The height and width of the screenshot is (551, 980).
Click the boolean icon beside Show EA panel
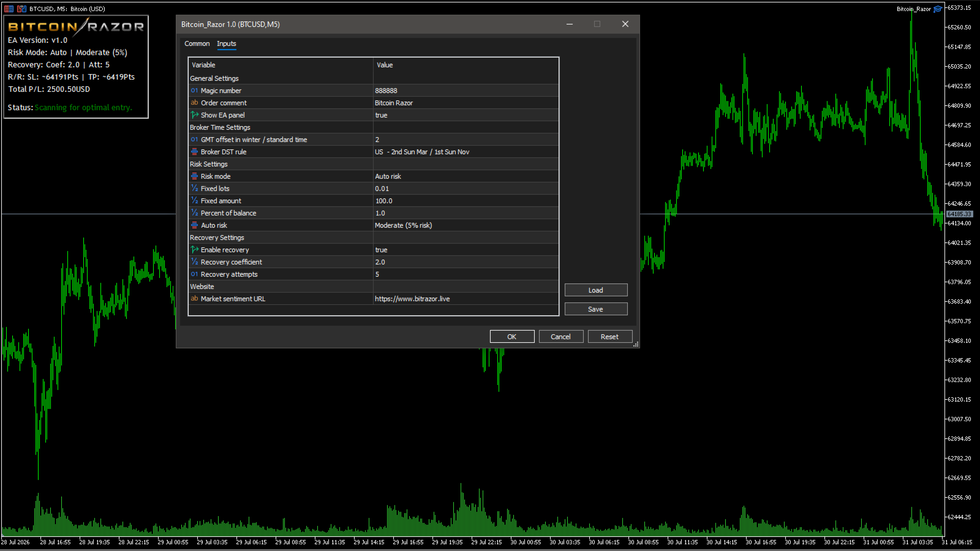(x=194, y=115)
